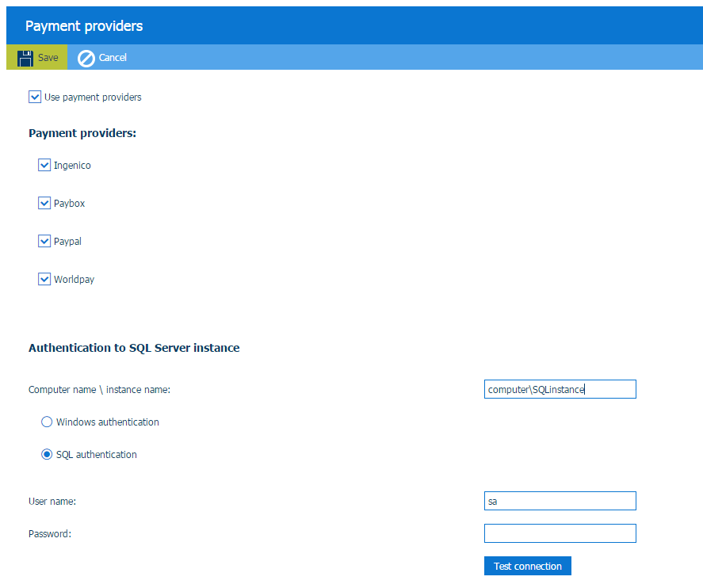Click the floppy disk Save icon
Viewport: 703px width, 588px height.
(25, 58)
